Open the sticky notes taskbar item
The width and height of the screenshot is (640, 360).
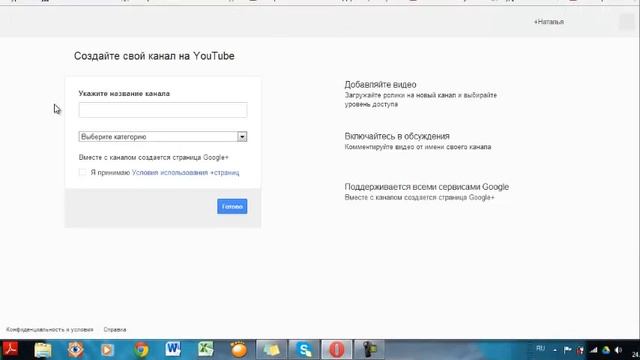(x=271, y=350)
